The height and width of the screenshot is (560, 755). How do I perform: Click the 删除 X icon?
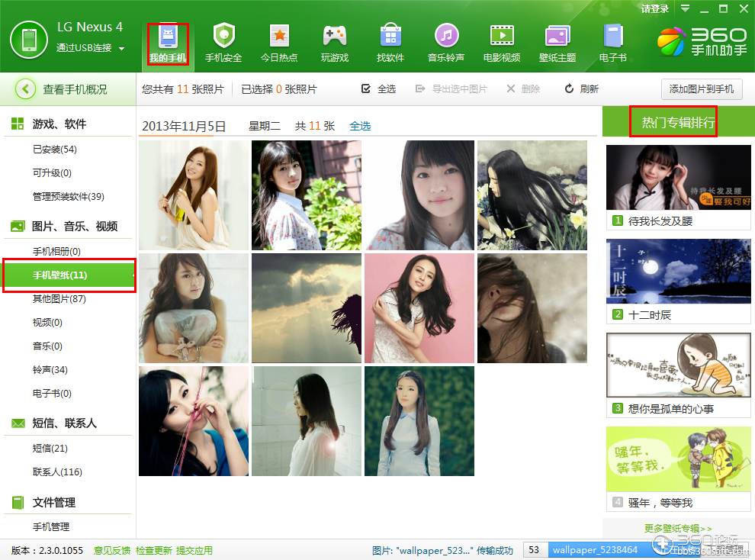511,89
